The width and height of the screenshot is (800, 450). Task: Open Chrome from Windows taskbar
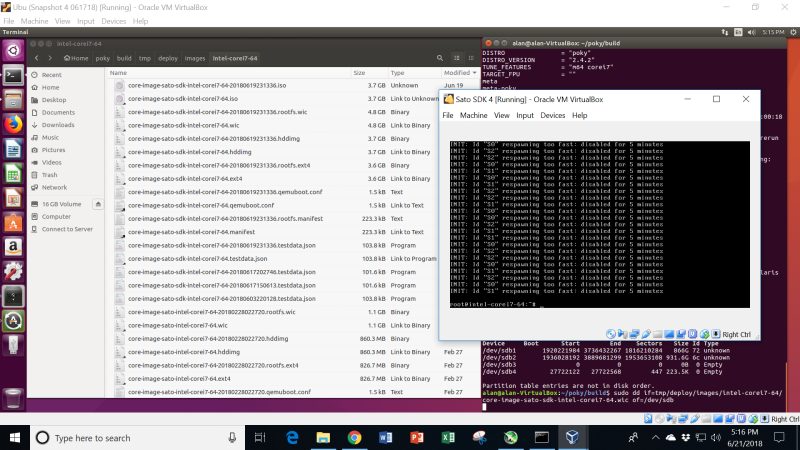click(x=354, y=438)
